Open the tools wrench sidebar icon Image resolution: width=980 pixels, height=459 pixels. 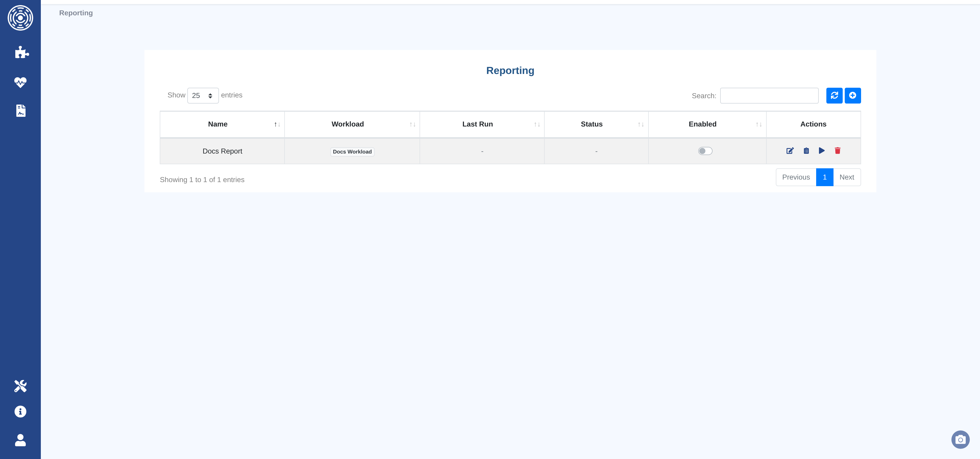(20, 386)
